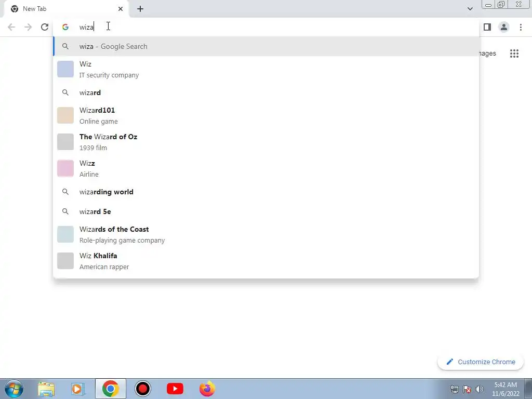Click the browser forward arrow
Image resolution: width=532 pixels, height=399 pixels.
[28, 27]
